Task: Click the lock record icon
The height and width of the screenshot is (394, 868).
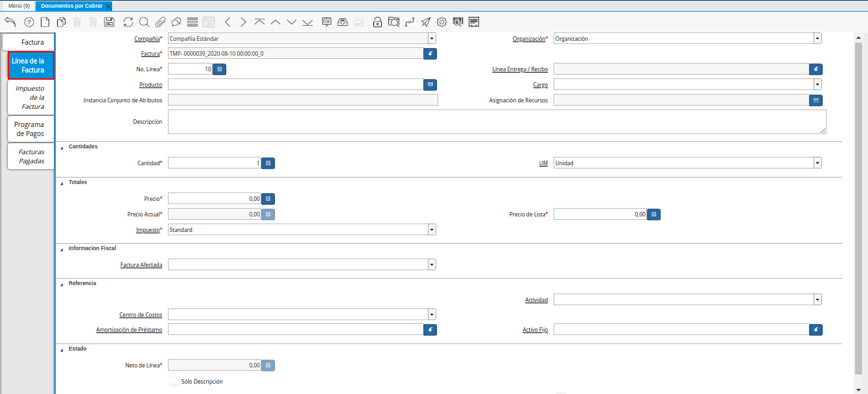Action: point(377,22)
